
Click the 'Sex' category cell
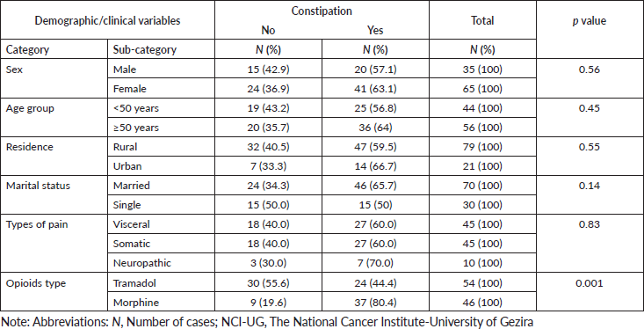[54, 78]
